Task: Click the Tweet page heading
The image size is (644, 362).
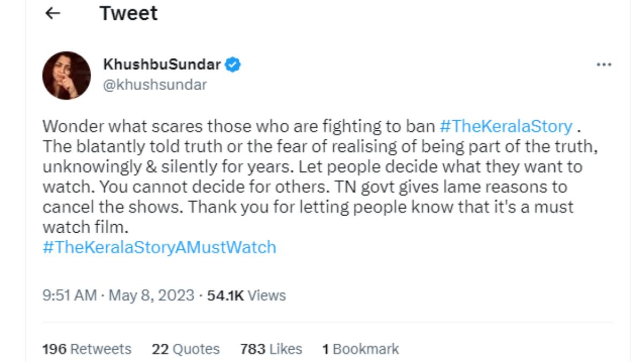Action: [129, 14]
